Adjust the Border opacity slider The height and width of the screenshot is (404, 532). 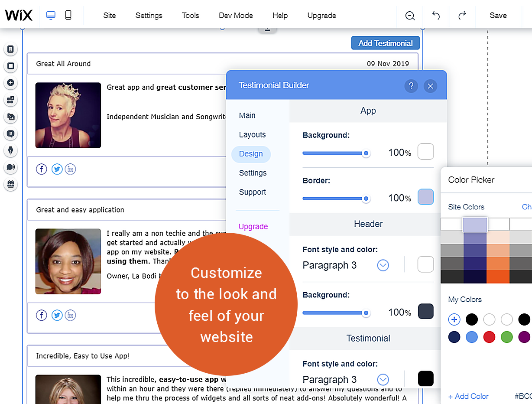click(x=336, y=199)
